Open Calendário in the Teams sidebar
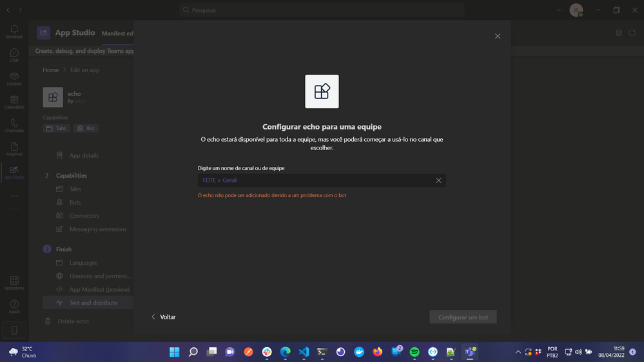The width and height of the screenshot is (644, 362). click(x=14, y=102)
